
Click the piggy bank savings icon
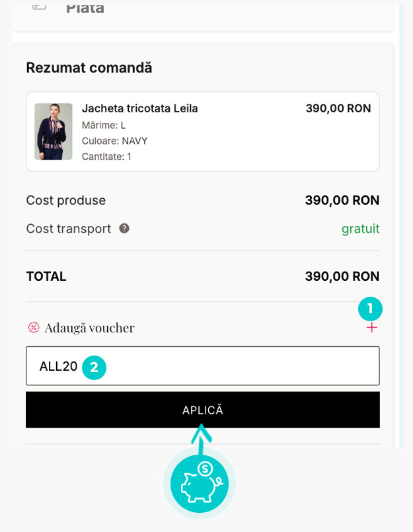pos(199,484)
